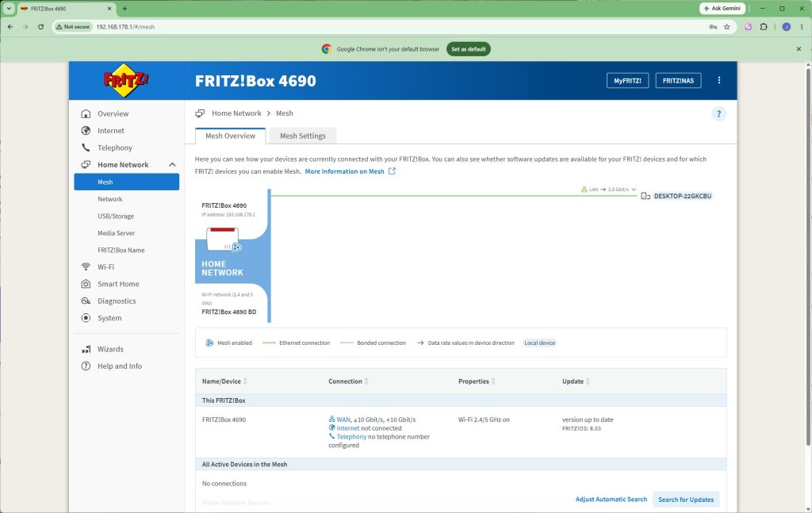
Task: Click the System icon in sidebar
Action: pos(86,318)
